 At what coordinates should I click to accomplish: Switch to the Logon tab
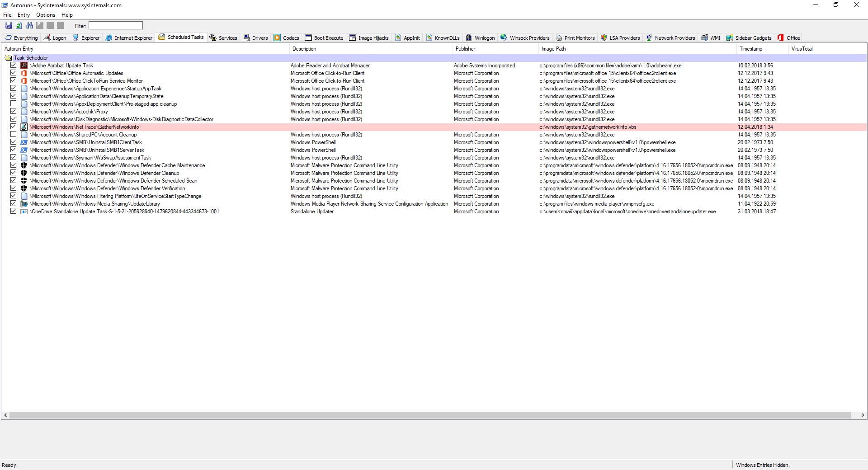point(55,38)
